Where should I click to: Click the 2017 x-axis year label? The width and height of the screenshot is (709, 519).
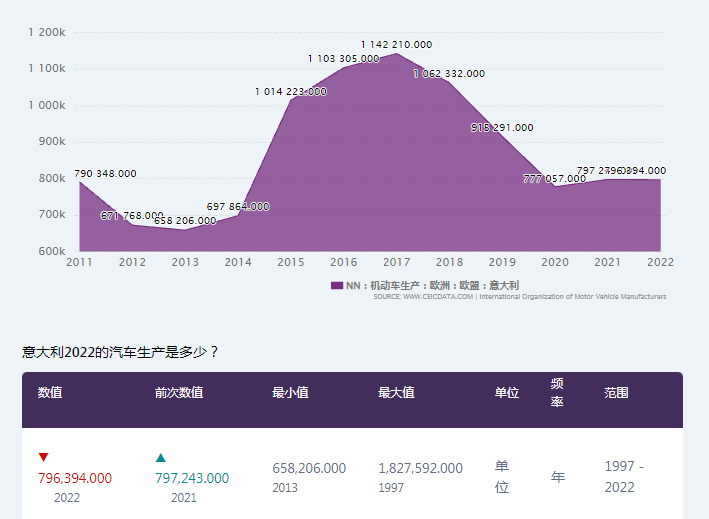[x=396, y=262]
